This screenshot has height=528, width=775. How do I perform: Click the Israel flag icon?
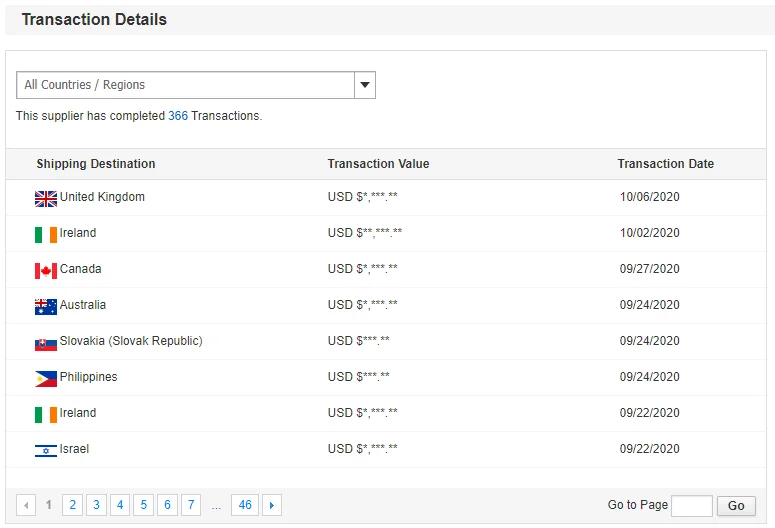click(46, 451)
